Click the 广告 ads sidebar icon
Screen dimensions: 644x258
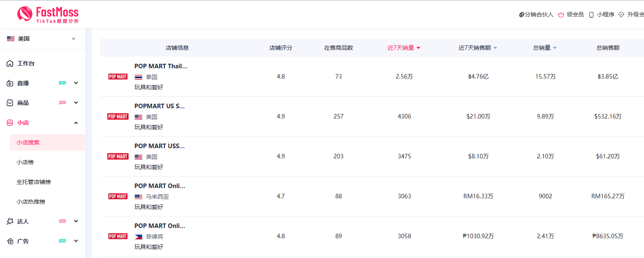coord(10,241)
